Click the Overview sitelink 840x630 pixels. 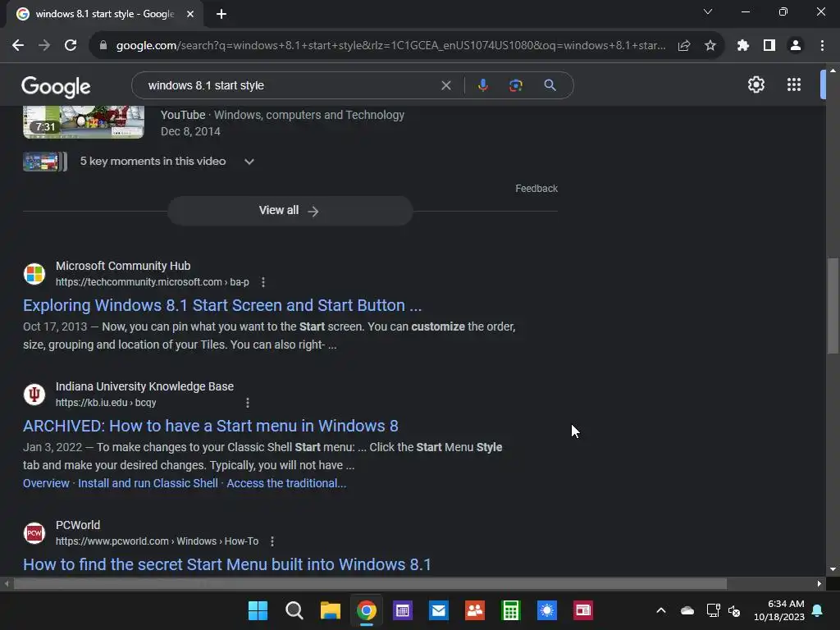[x=46, y=483]
